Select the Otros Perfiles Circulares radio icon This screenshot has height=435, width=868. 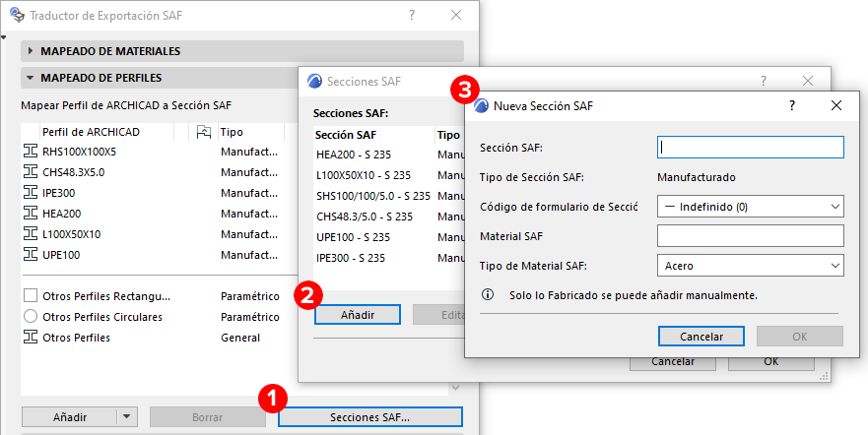[x=30, y=317]
